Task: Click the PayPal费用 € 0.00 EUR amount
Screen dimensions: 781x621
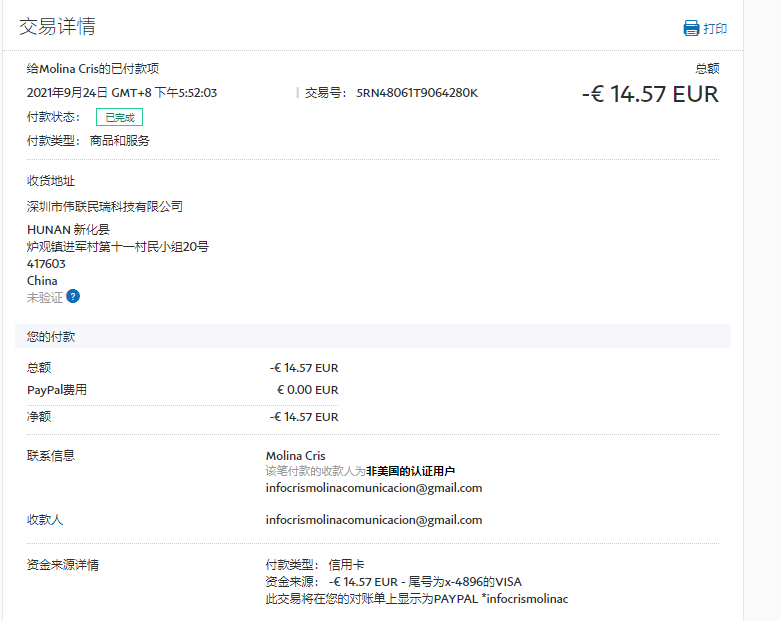Action: tap(307, 390)
